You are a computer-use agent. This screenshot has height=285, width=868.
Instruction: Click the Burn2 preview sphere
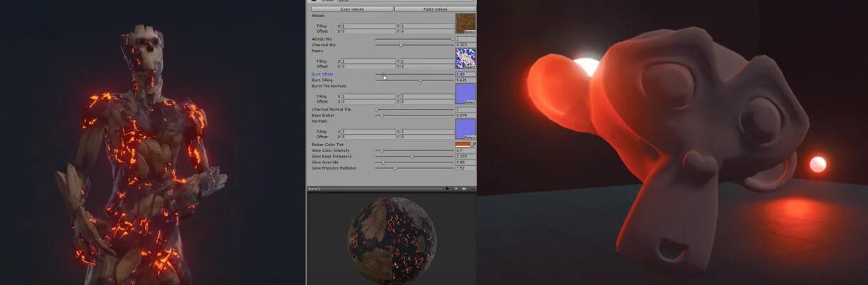pos(392,241)
